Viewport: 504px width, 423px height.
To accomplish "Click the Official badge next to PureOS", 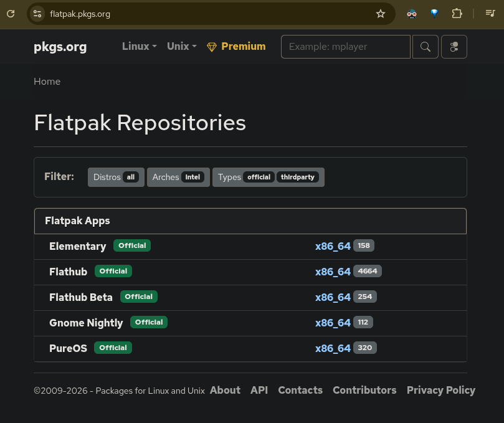I will [x=113, y=348].
